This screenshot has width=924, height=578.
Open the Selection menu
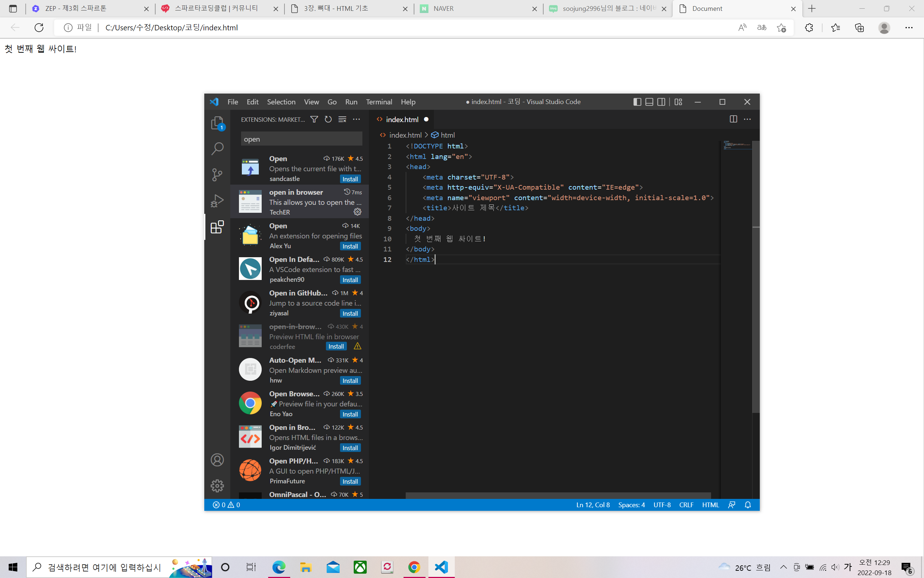[281, 102]
